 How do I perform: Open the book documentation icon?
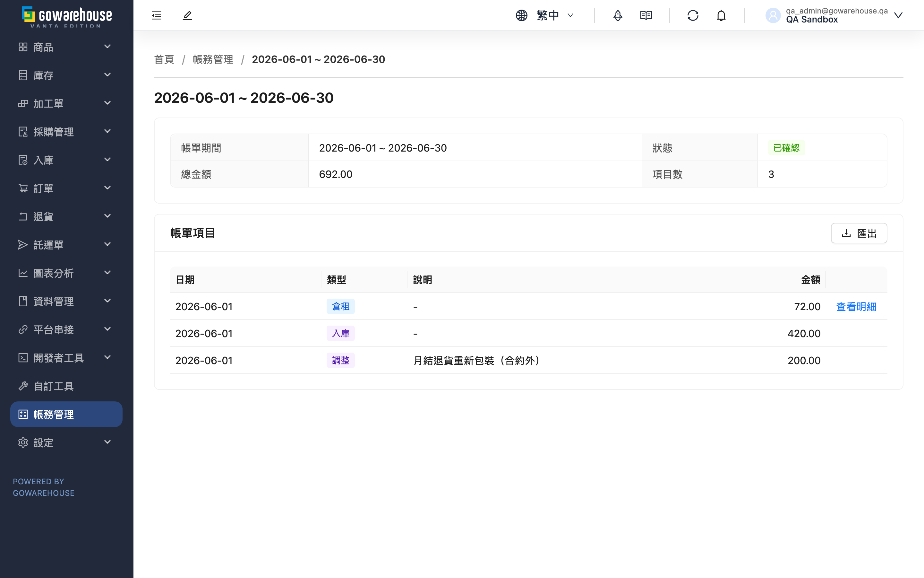(x=646, y=15)
